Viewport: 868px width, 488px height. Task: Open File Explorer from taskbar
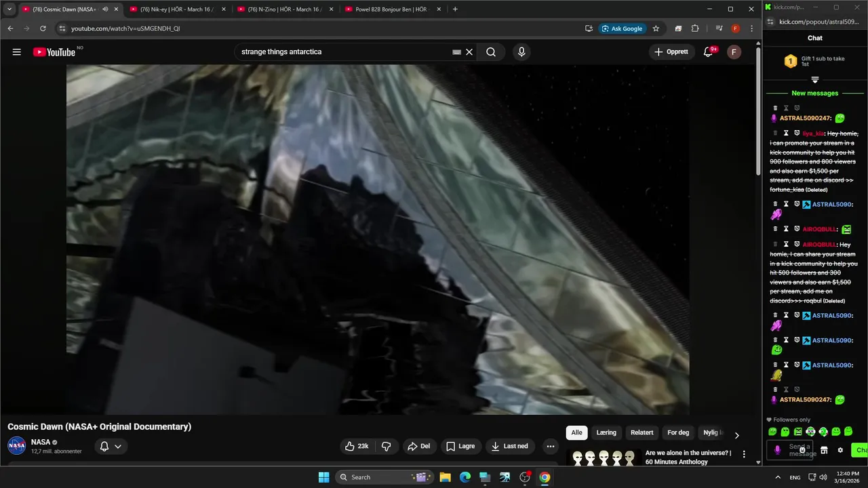445,477
